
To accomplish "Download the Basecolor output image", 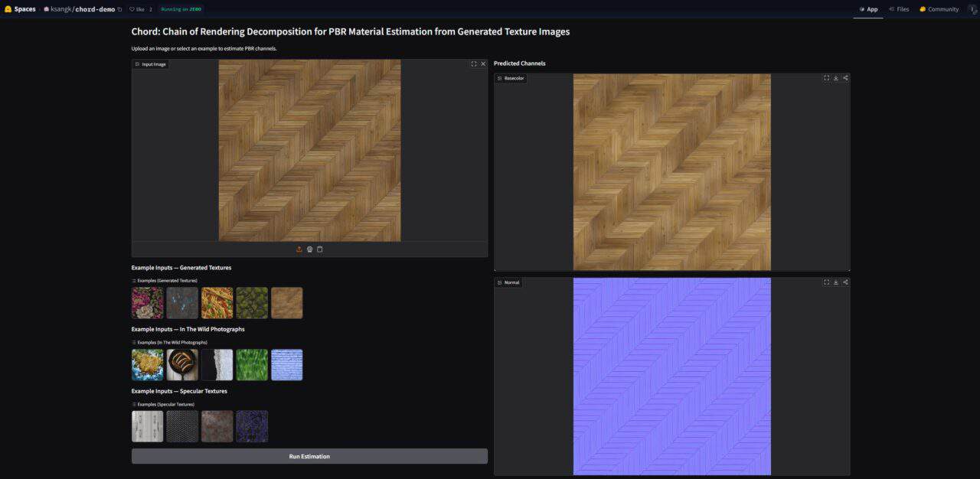I will 836,78.
